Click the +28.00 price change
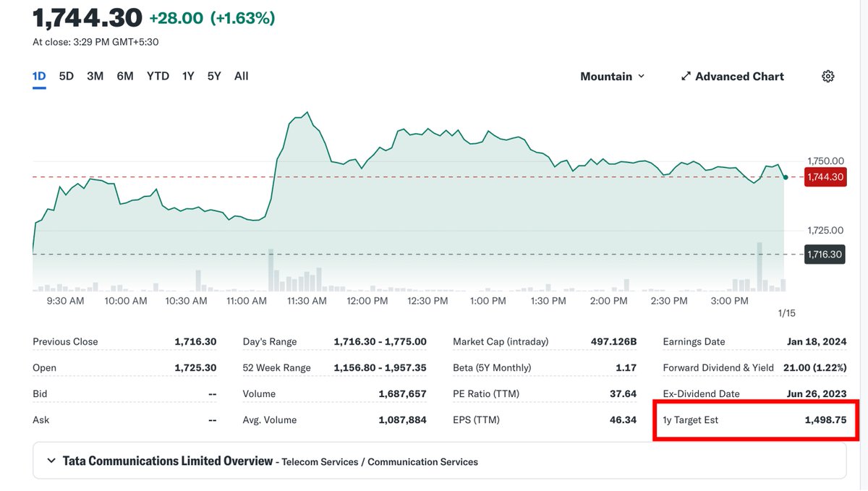 176,18
